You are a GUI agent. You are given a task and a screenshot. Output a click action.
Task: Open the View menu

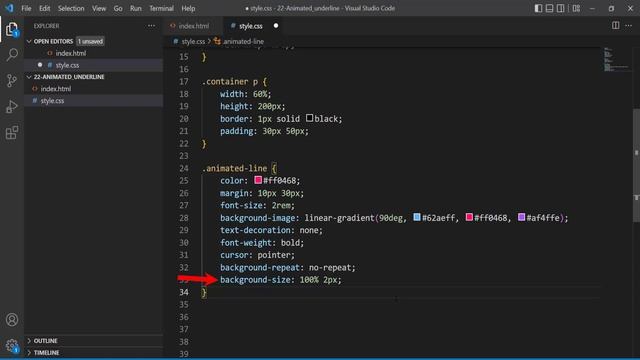coord(99,8)
